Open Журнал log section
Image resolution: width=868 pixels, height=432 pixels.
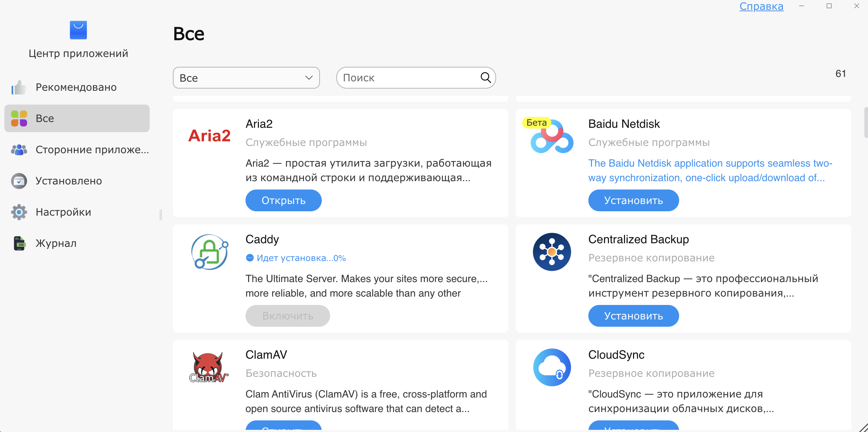point(56,243)
